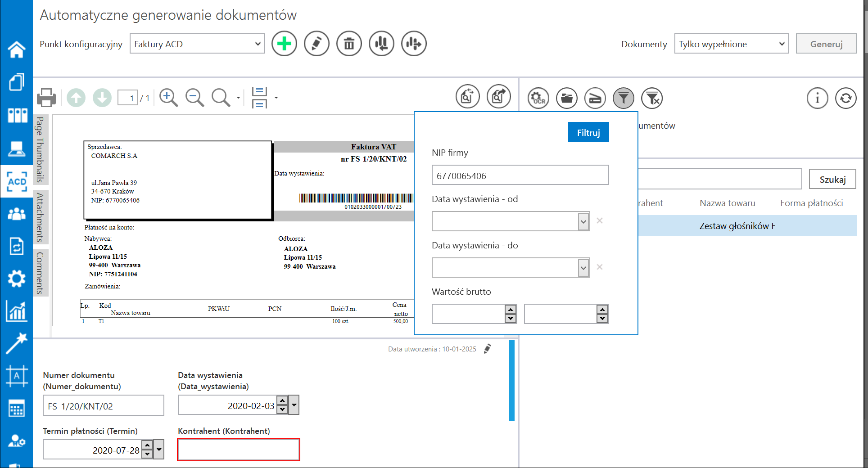
Task: Open the Punkt konfiguracyjny dropdown
Action: pos(197,44)
